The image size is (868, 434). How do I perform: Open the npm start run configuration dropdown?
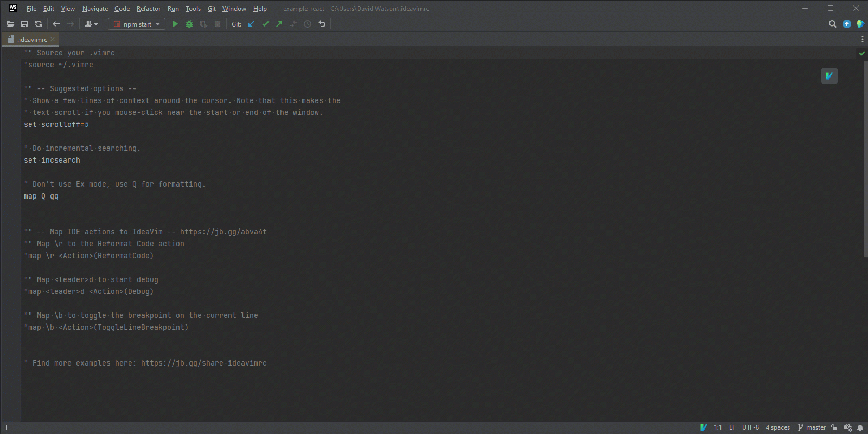137,24
